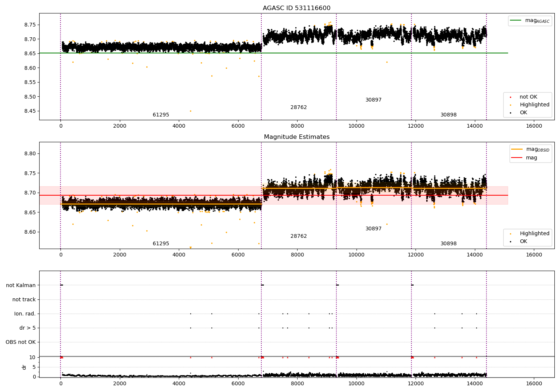Click OBSID label 61295 in the top panel
The image size is (560, 392).
click(161, 115)
